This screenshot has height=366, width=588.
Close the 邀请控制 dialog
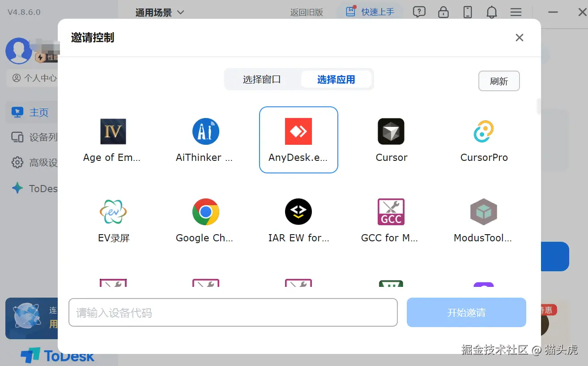tap(519, 38)
